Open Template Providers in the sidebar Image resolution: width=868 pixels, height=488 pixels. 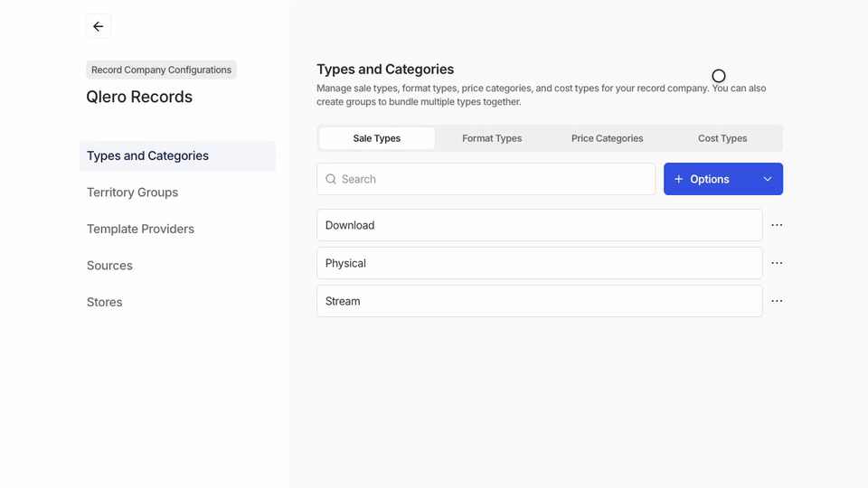140,229
